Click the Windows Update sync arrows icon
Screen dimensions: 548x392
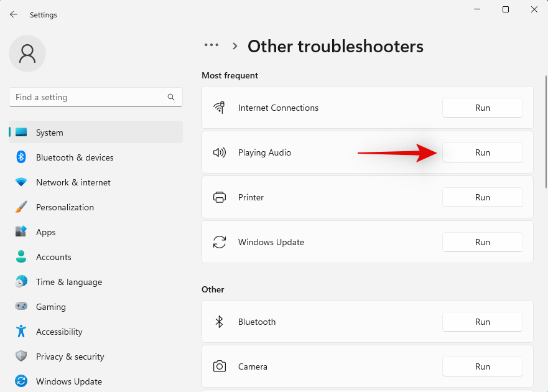(220, 242)
